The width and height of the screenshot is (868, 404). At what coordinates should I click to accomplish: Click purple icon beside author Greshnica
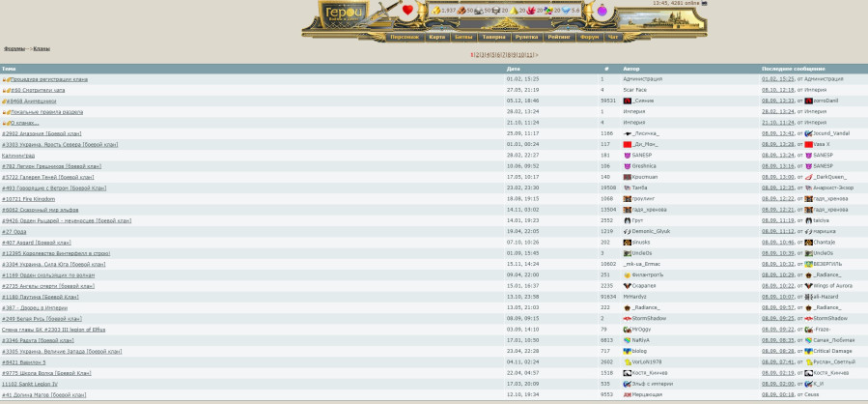628,166
